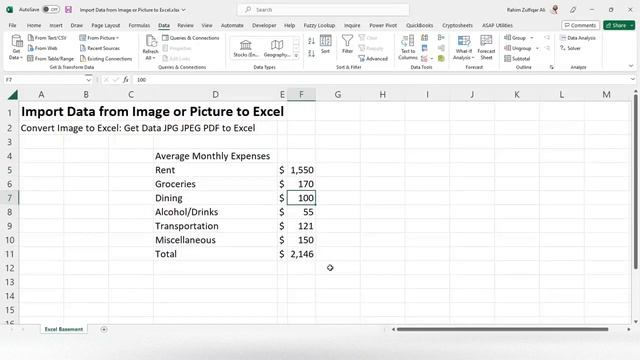Image resolution: width=640 pixels, height=360 pixels.
Task: Open the Get Data menu
Action: (16, 47)
